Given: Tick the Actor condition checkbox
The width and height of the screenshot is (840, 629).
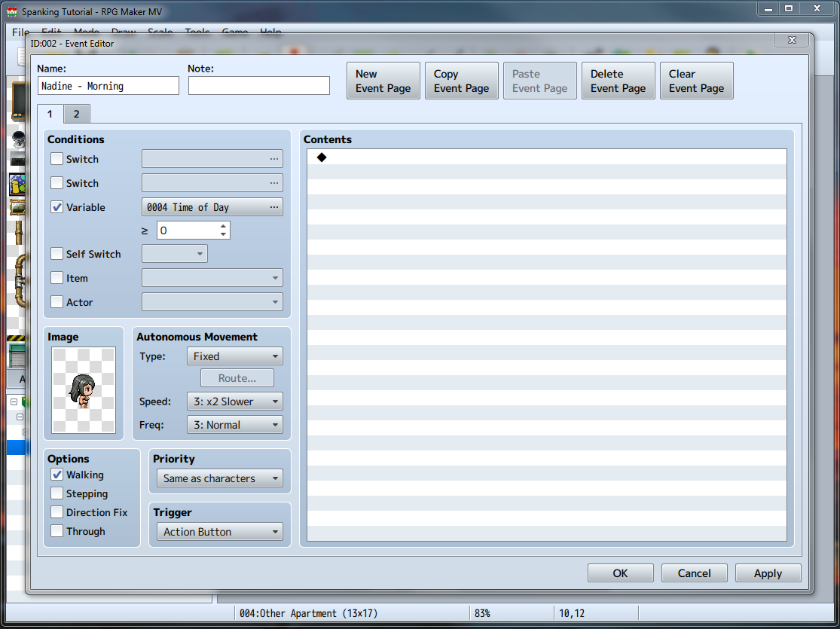Looking at the screenshot, I should [x=57, y=301].
